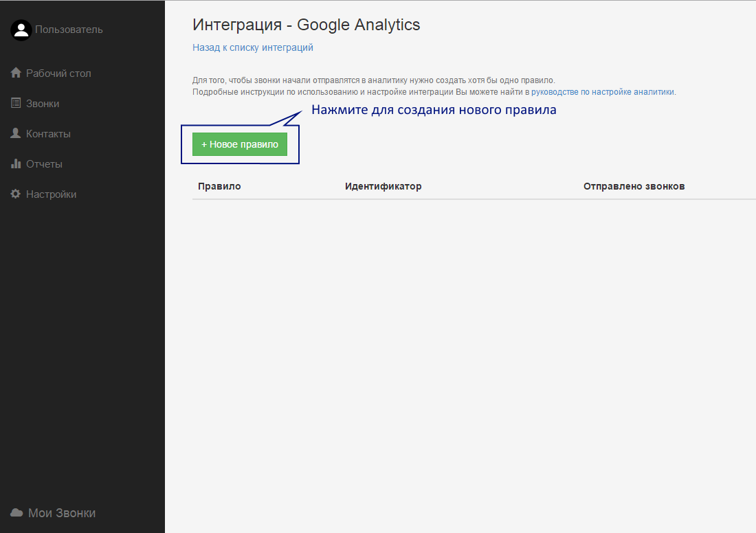Screen dimensions: 756x533
Task: Click the Интеграция - Google Analytics heading
Action: 306,25
